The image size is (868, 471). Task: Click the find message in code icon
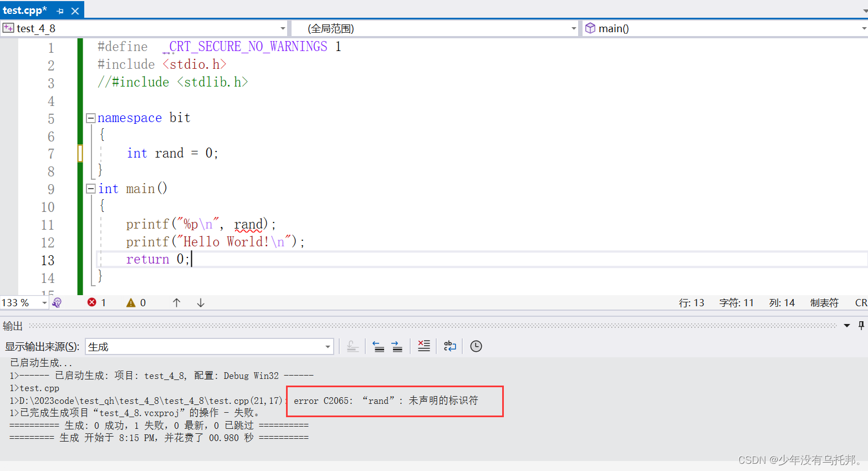pyautogui.click(x=353, y=346)
